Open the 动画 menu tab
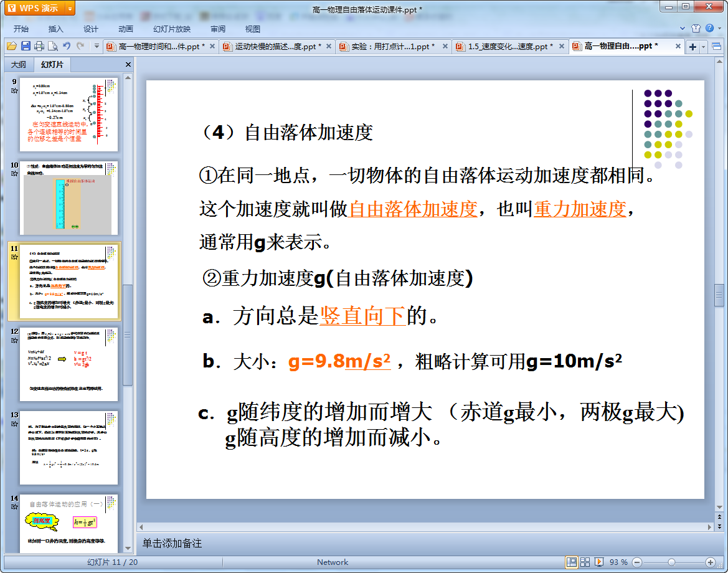Viewport: 728px width, 573px height. click(x=125, y=29)
